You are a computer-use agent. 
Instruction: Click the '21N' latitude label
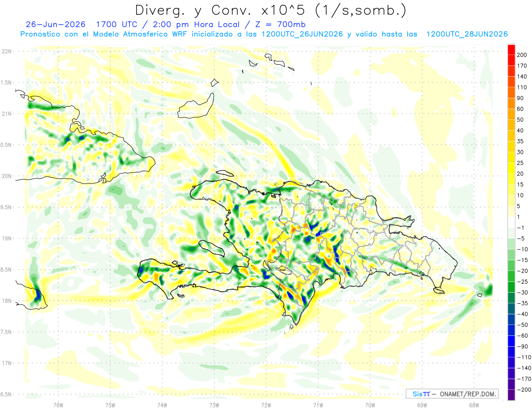6,114
